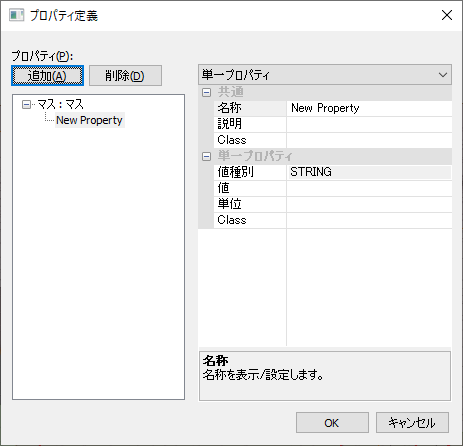
Task: Click the プロパティ定義 title bar icon
Action: (x=16, y=15)
